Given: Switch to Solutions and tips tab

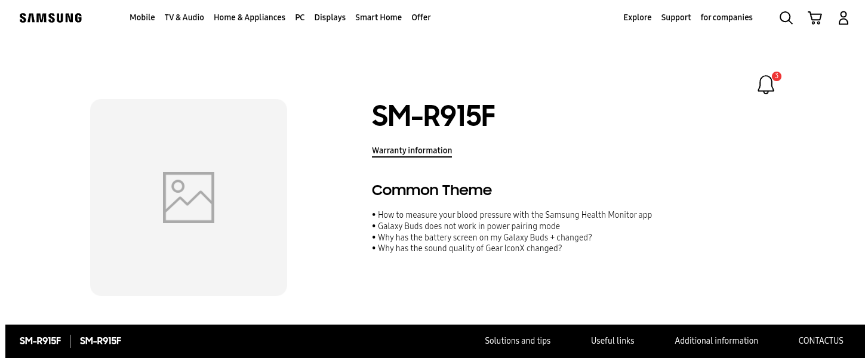Looking at the screenshot, I should click(518, 341).
